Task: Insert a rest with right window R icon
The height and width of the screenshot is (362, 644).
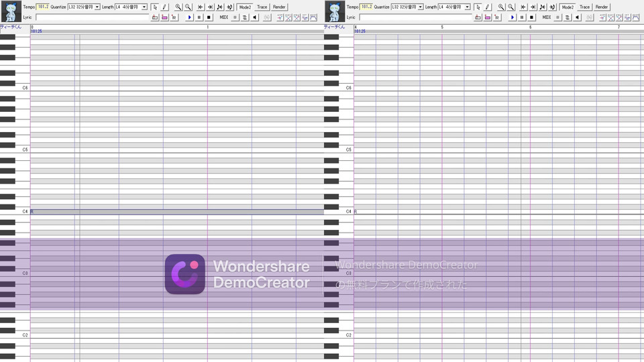Action: click(497, 17)
